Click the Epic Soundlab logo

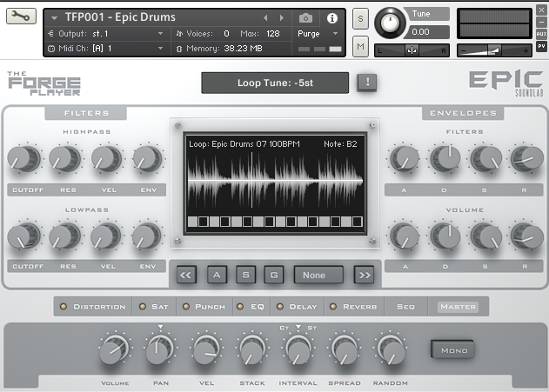point(505,83)
